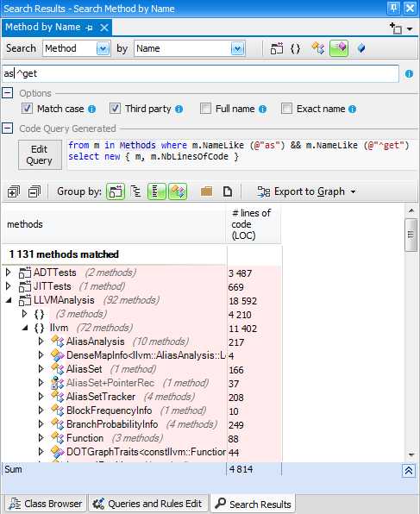Open the Queries and Rules Edit tab
Image resolution: width=420 pixels, height=514 pixels.
(148, 504)
